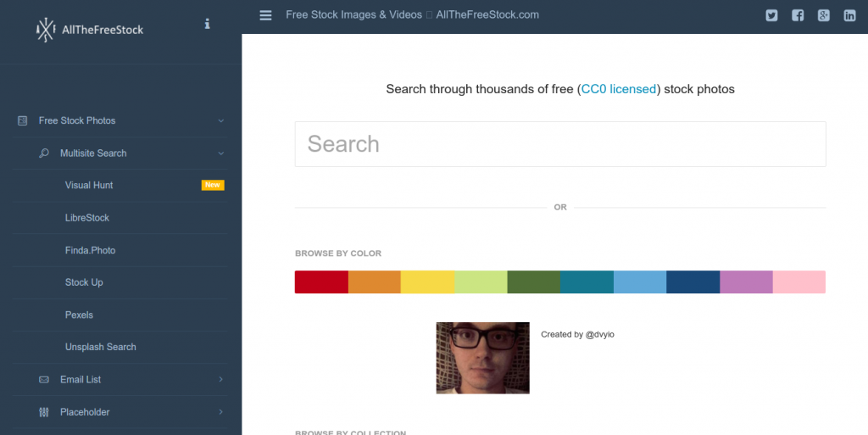Toggle the hamburger menu icon
The height and width of the screenshot is (435, 868).
[x=266, y=15]
